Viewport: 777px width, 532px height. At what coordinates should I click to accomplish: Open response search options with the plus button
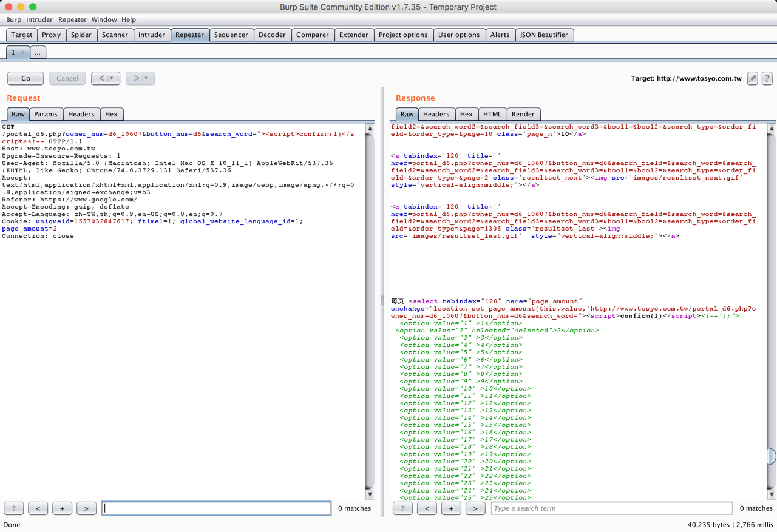point(452,508)
